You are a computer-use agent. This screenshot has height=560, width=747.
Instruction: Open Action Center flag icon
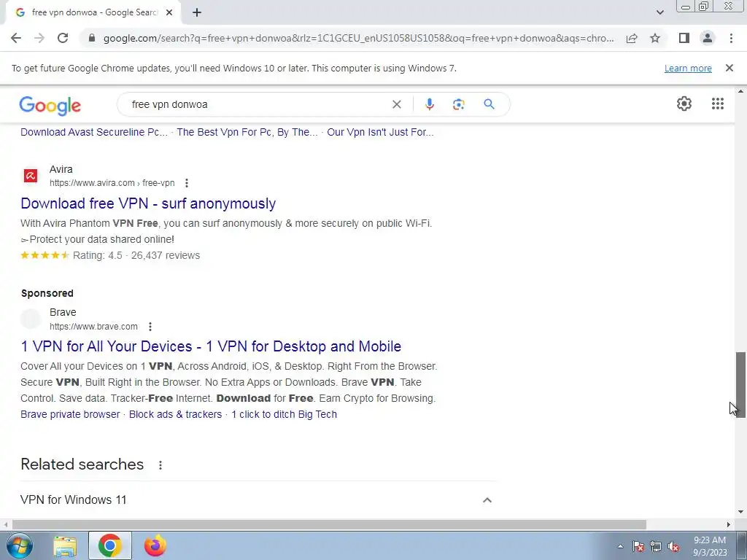(x=638, y=546)
